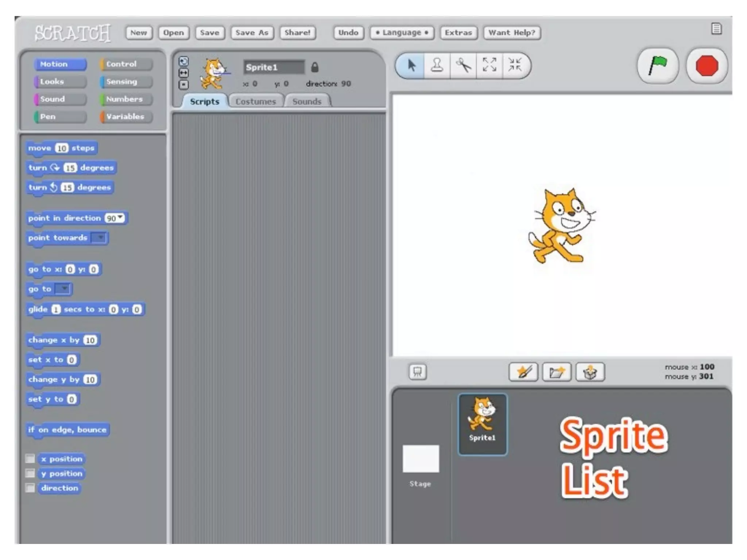This screenshot has width=747, height=560.
Task: Select the Motion block category
Action: (x=61, y=64)
